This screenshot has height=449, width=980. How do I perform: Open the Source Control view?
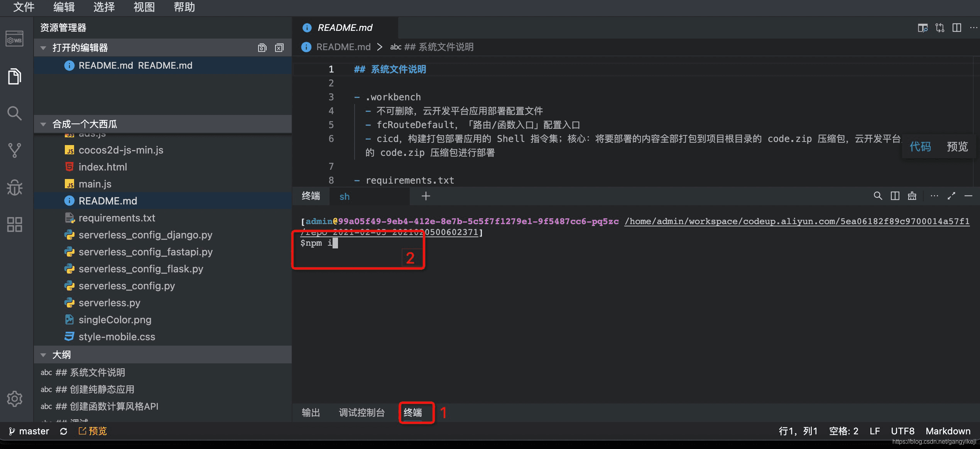14,150
